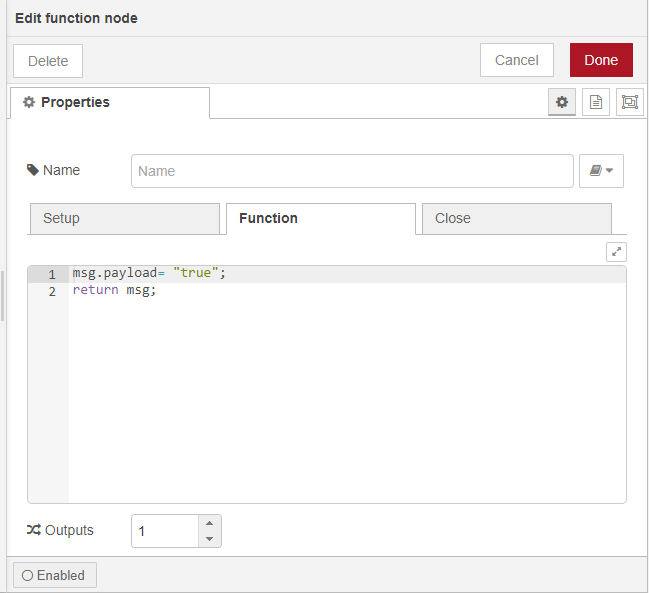
Task: Click inside the Name text field
Action: tap(351, 171)
